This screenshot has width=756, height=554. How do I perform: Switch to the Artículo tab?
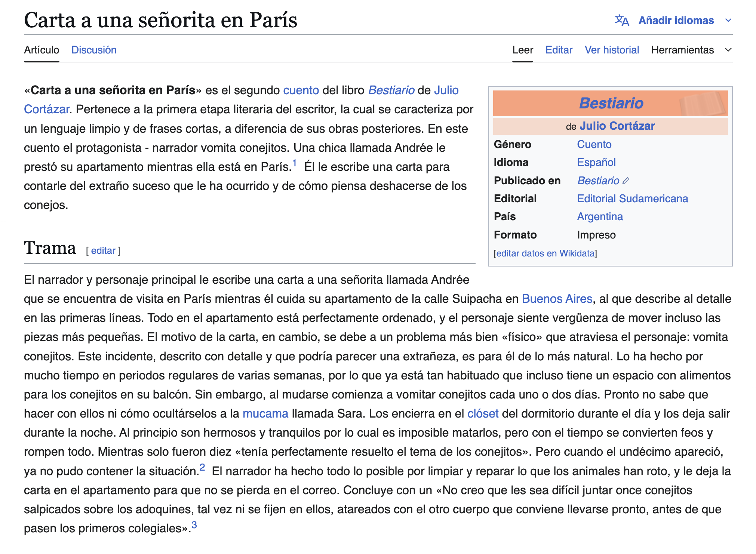(42, 50)
